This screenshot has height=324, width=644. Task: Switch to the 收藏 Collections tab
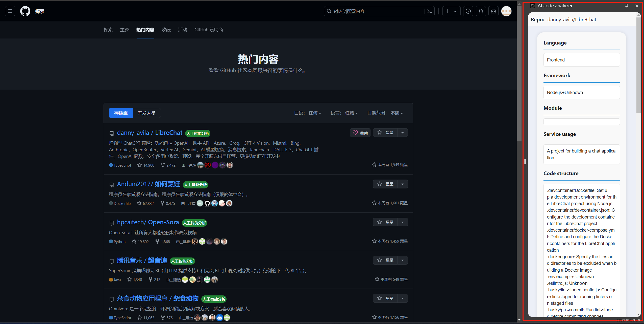click(x=166, y=30)
